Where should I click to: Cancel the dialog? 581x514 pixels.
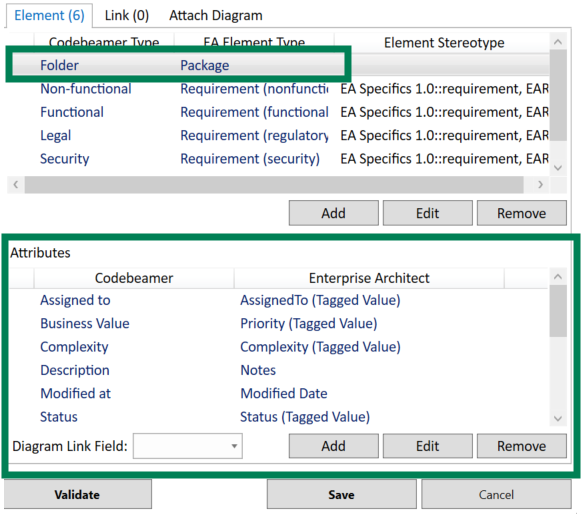[496, 494]
